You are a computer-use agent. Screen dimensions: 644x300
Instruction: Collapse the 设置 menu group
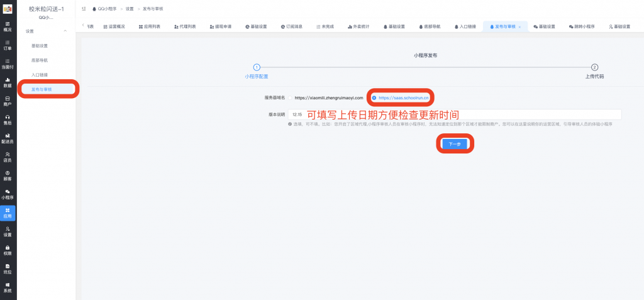[x=65, y=31]
